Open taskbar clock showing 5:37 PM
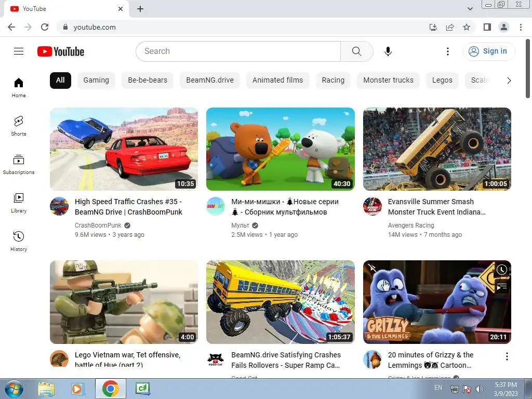The width and height of the screenshot is (532, 399). pyautogui.click(x=506, y=389)
